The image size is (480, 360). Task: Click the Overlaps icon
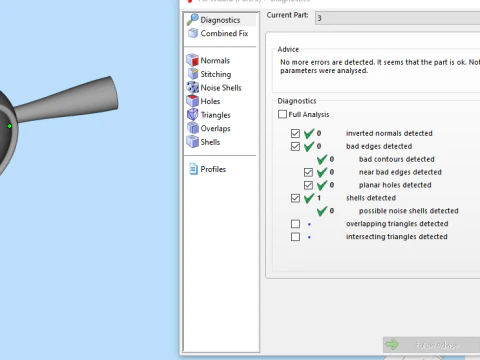(193, 128)
